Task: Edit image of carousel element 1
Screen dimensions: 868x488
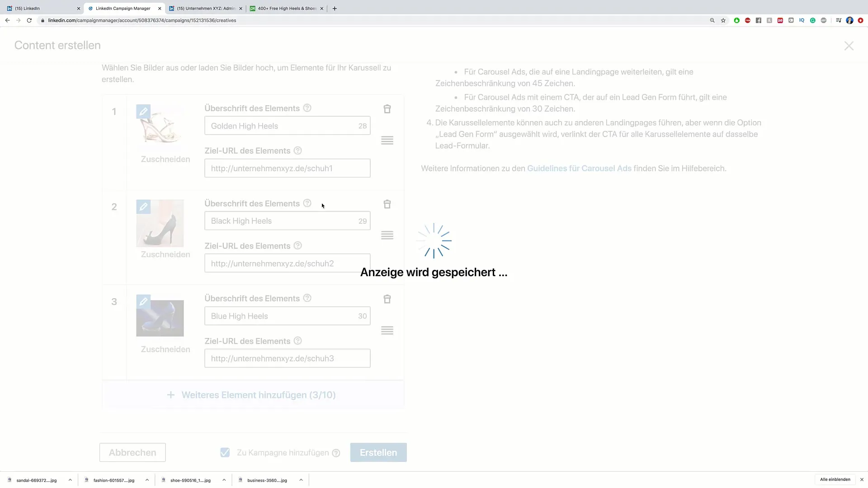Action: tap(143, 111)
